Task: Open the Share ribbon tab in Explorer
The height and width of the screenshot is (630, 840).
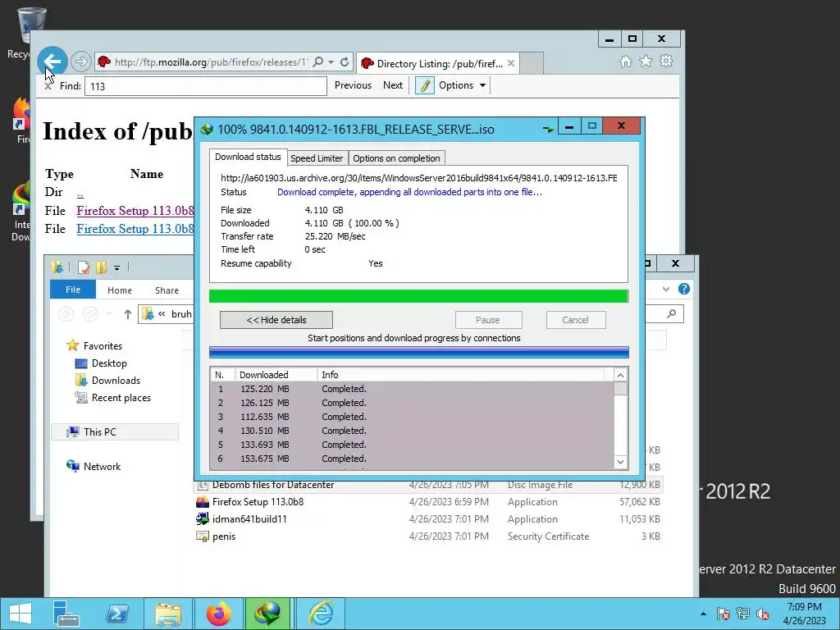Action: point(167,290)
